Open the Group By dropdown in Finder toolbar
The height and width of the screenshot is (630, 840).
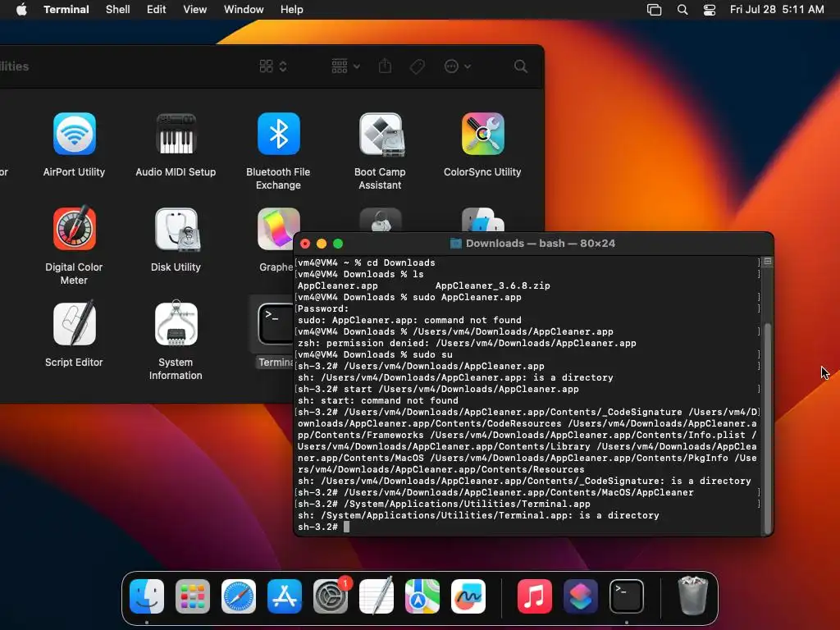pyautogui.click(x=345, y=66)
